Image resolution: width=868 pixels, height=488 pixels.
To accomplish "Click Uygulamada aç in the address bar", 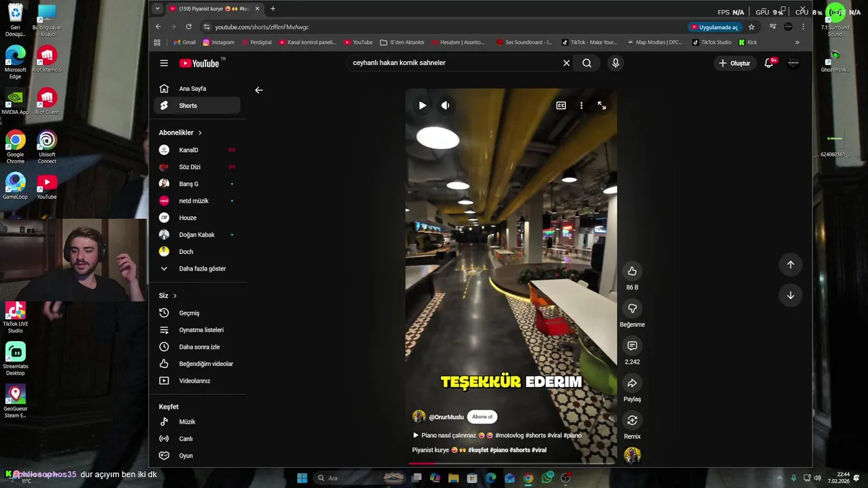I will [x=714, y=27].
